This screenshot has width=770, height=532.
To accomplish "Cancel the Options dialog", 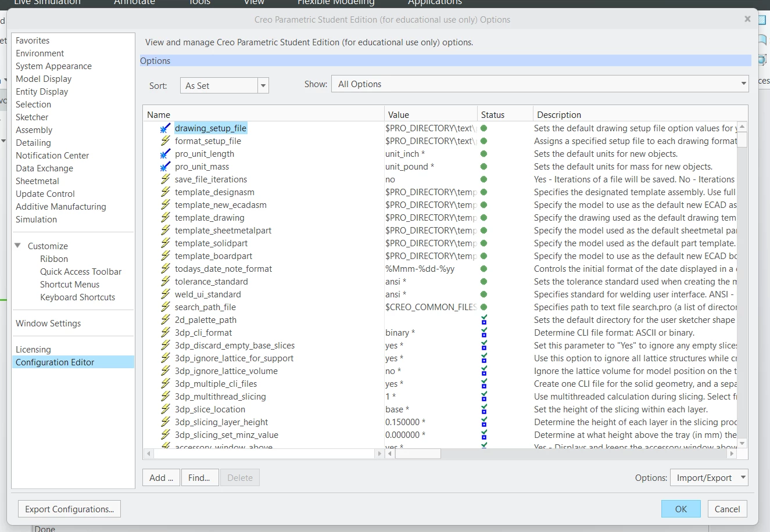I will [727, 509].
